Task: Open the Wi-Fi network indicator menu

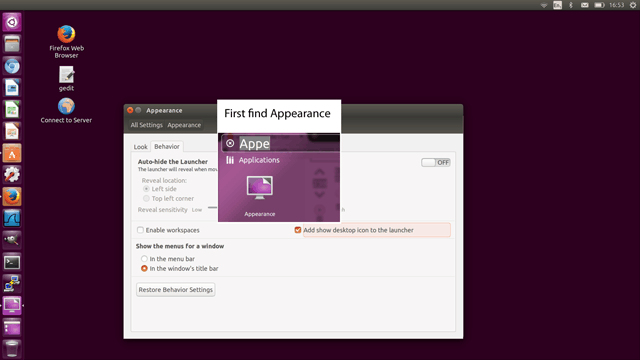Action: (544, 5)
